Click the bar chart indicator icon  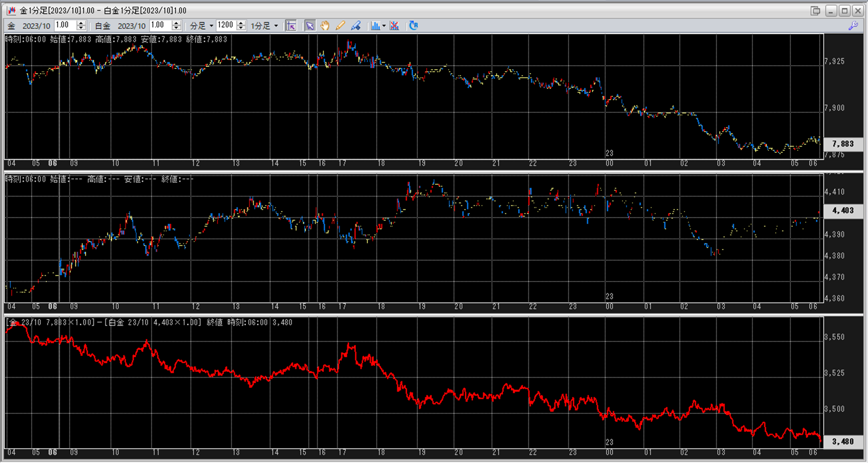click(x=375, y=26)
